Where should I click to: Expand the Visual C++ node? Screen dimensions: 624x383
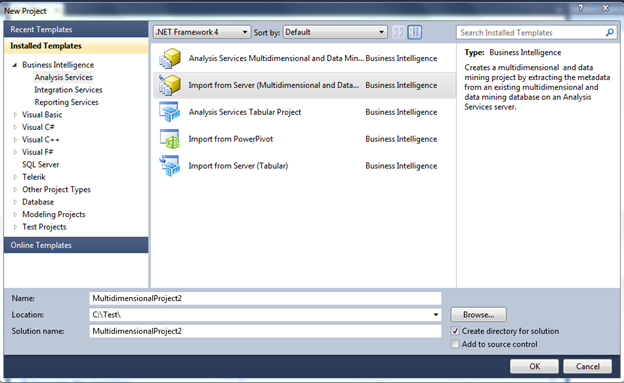(x=15, y=140)
